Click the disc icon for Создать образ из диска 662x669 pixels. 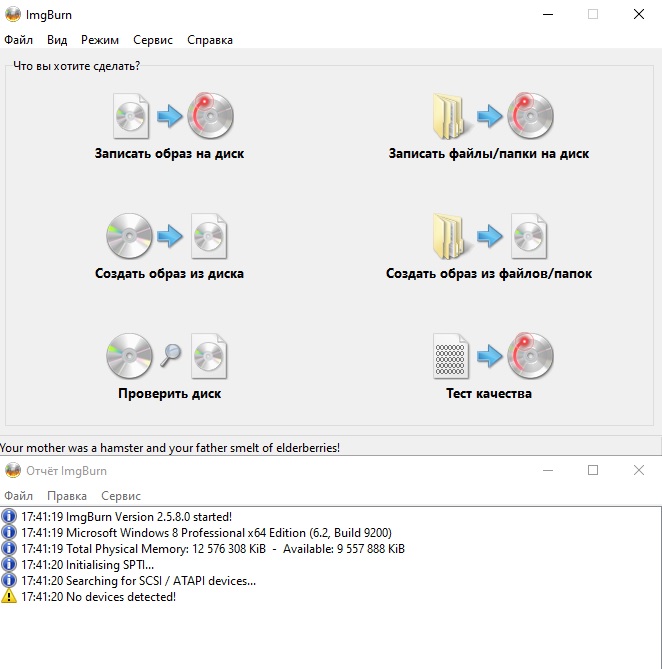tap(129, 236)
